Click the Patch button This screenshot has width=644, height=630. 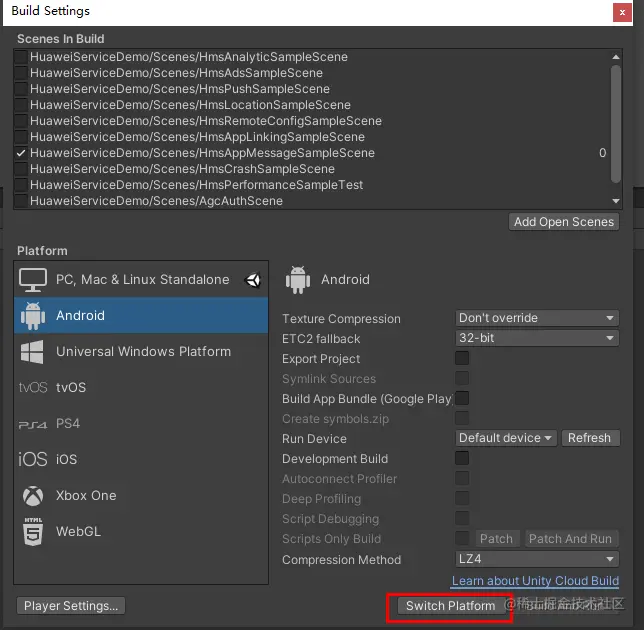496,539
